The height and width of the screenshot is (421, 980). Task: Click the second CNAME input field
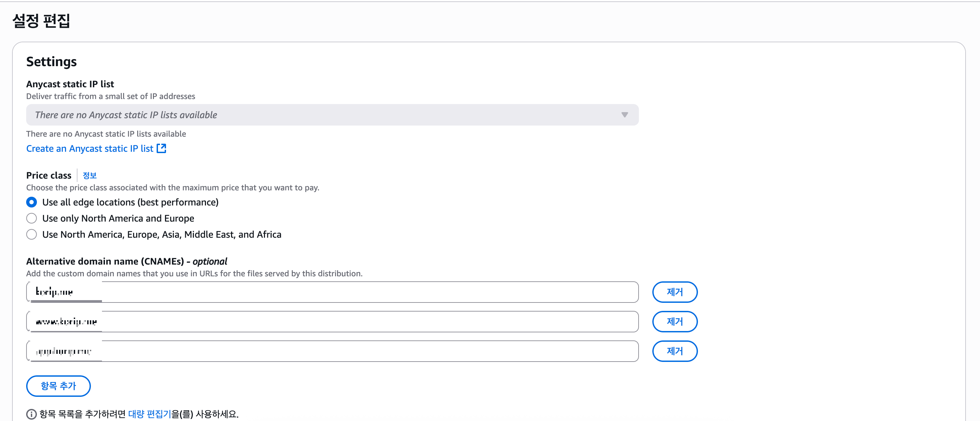[x=332, y=322]
